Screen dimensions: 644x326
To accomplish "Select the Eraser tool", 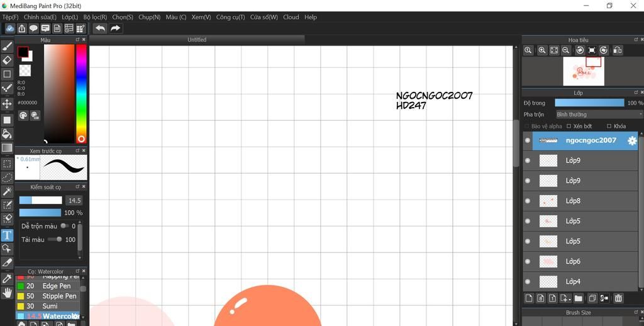I will pyautogui.click(x=7, y=60).
